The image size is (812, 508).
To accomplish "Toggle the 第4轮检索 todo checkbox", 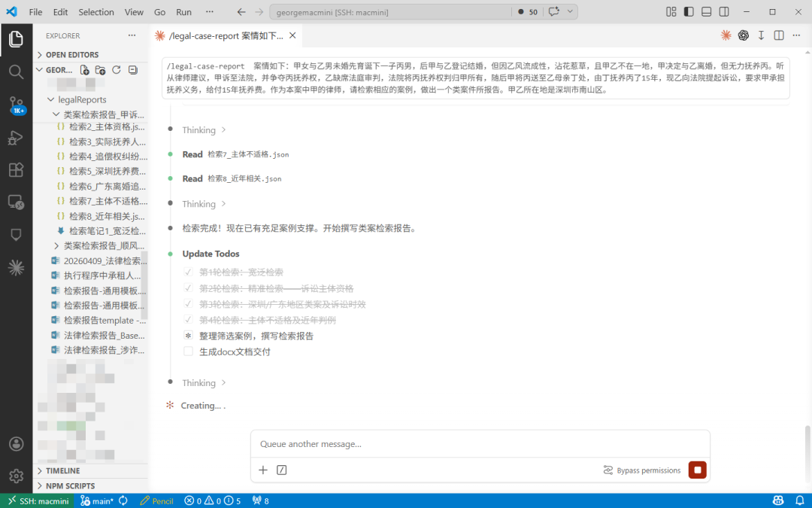I will point(189,320).
